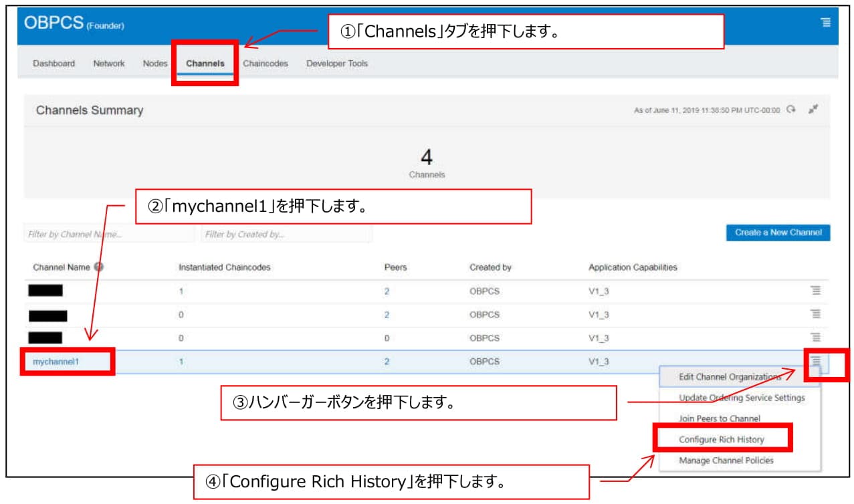This screenshot has height=504, width=854.
Task: Click the help icon beside Channel Name
Action: (99, 267)
